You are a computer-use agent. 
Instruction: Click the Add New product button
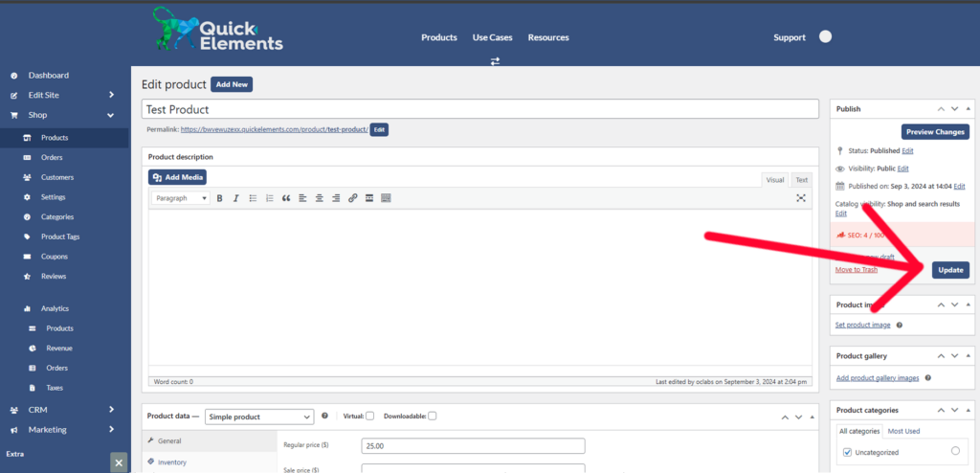click(x=232, y=84)
